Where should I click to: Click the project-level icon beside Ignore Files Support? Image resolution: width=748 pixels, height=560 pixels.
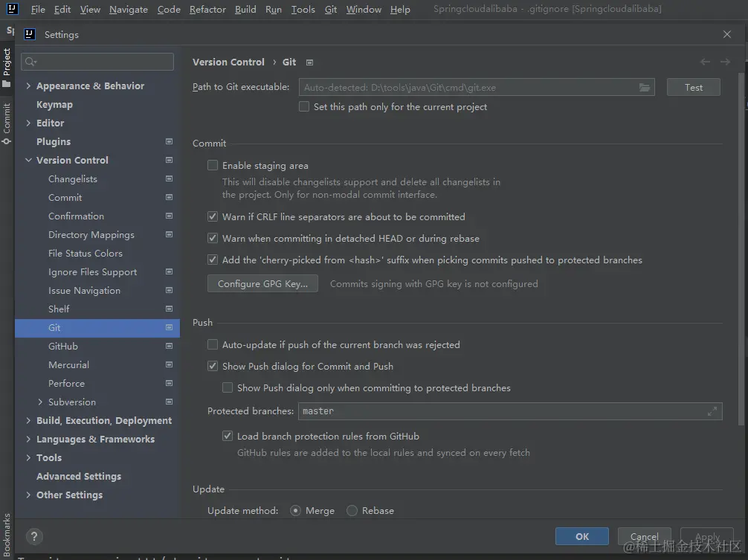(x=169, y=272)
